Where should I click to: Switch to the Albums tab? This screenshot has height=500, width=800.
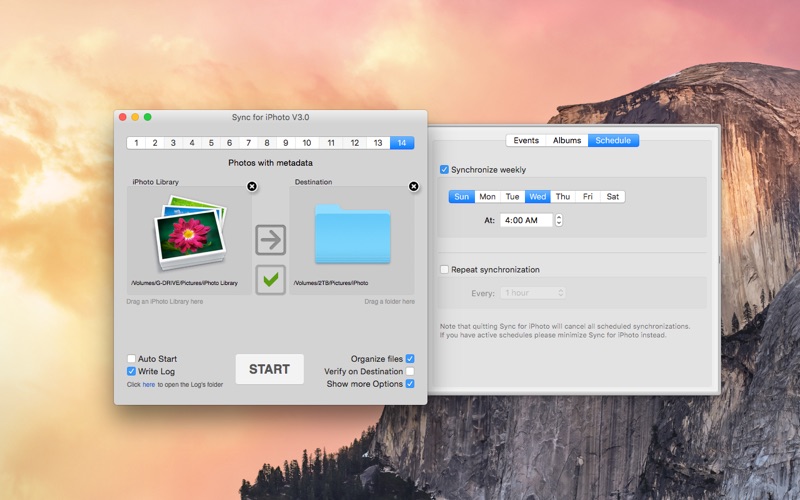point(567,140)
